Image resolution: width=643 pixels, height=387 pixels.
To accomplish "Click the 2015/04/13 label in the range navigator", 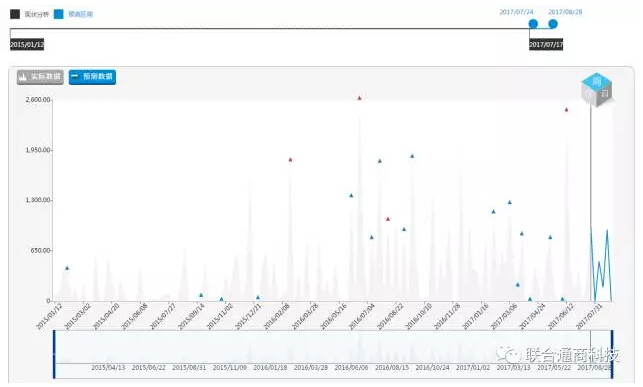I will 108,368.
